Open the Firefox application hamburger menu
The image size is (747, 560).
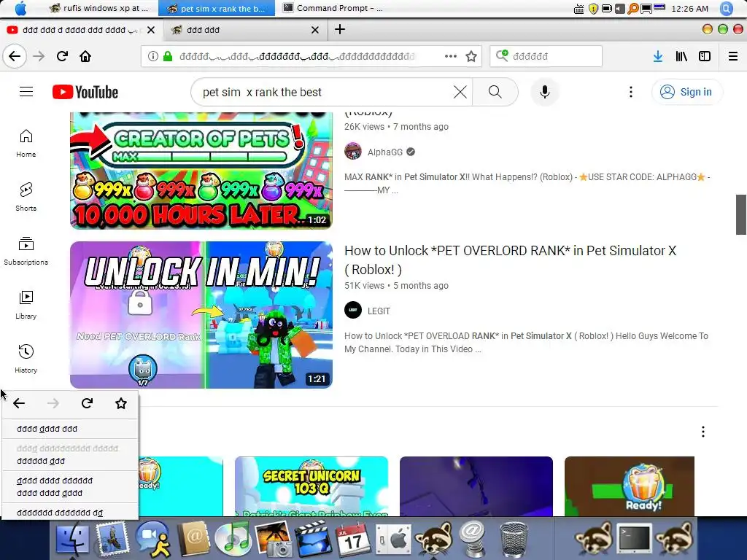click(733, 56)
